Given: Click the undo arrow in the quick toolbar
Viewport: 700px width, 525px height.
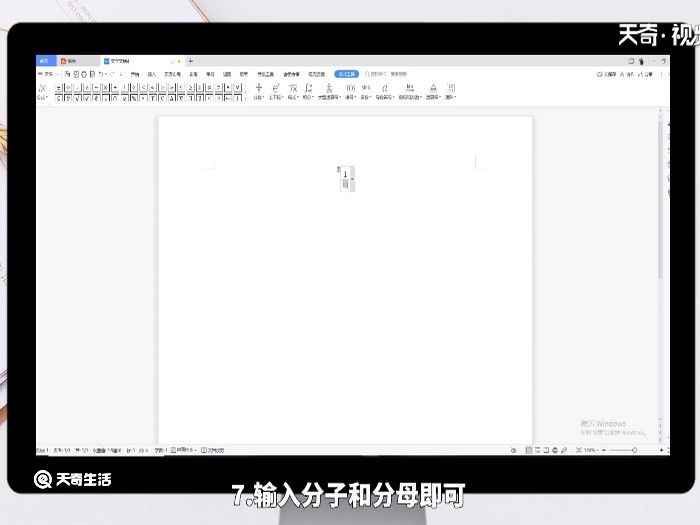Looking at the screenshot, I should (102, 74).
